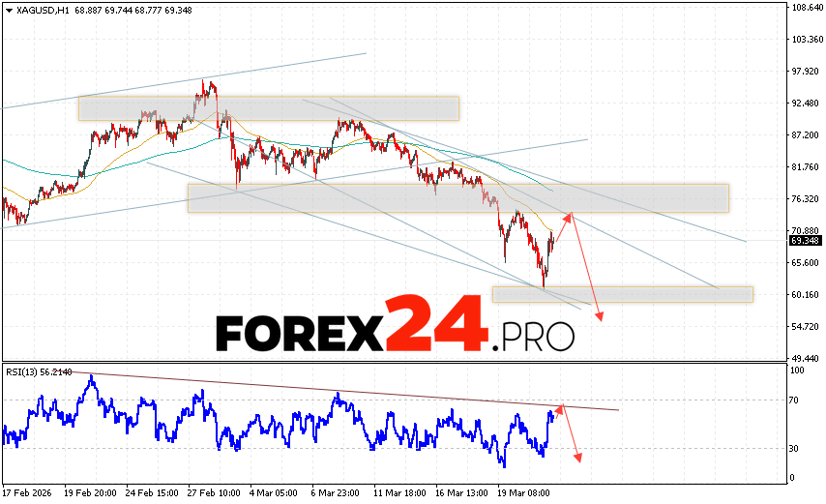Click the triangle icon beside XAGUSD,H1 title

click(x=9, y=9)
